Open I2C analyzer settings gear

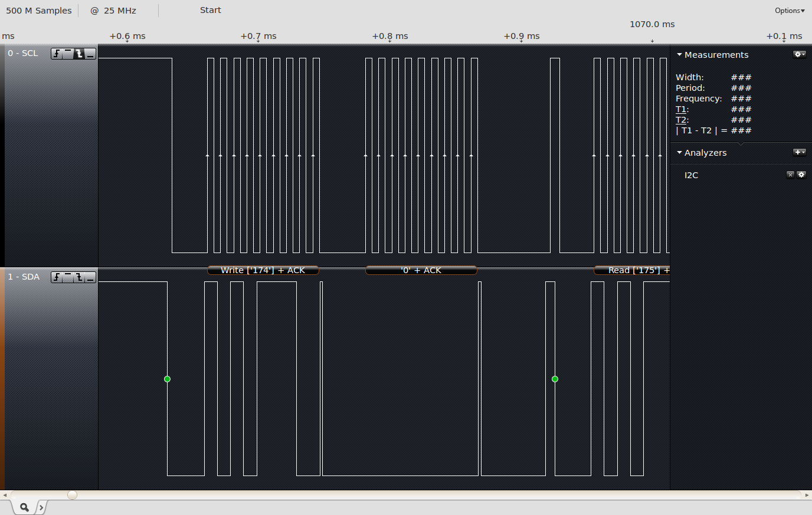[801, 175]
